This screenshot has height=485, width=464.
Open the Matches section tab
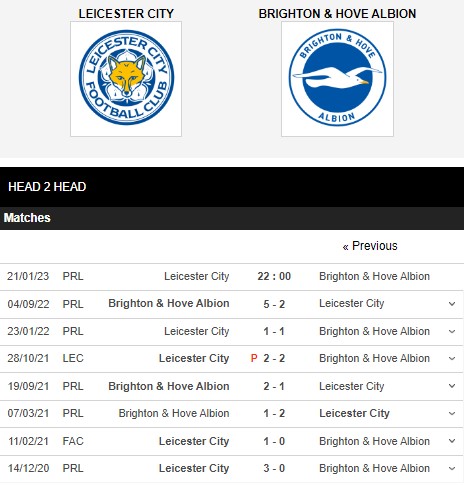27,218
